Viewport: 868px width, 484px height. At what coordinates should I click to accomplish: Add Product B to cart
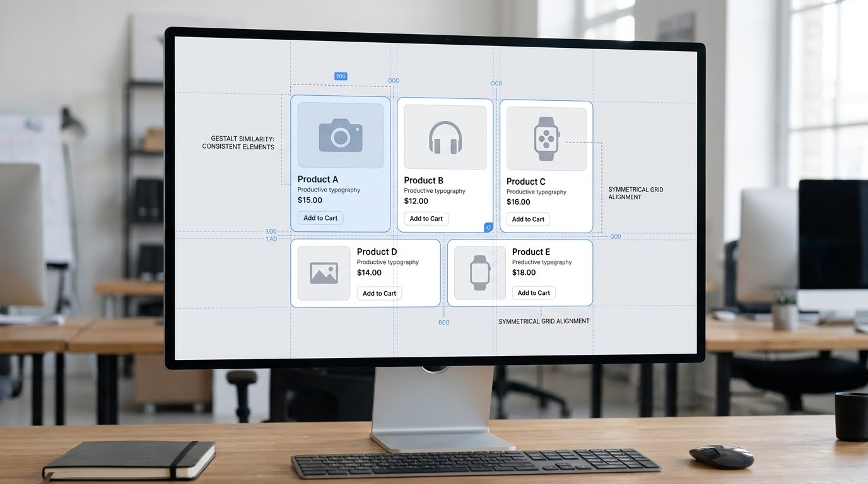click(426, 219)
